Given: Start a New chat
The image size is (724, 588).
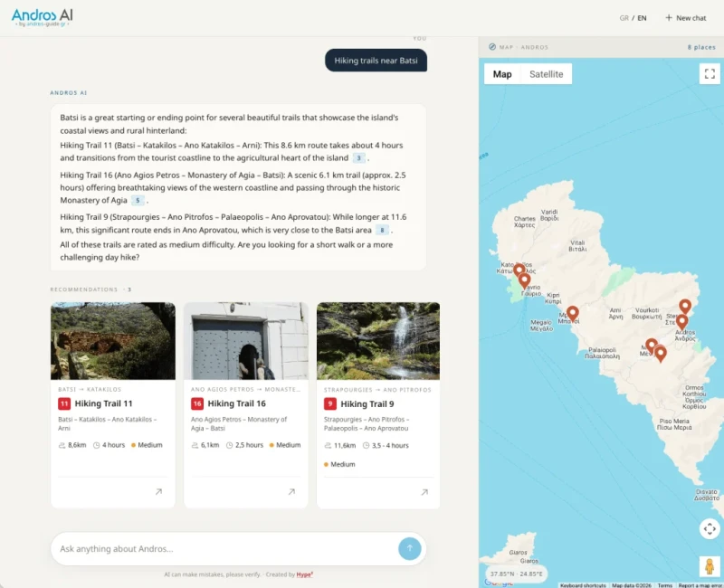Looking at the screenshot, I should (686, 18).
